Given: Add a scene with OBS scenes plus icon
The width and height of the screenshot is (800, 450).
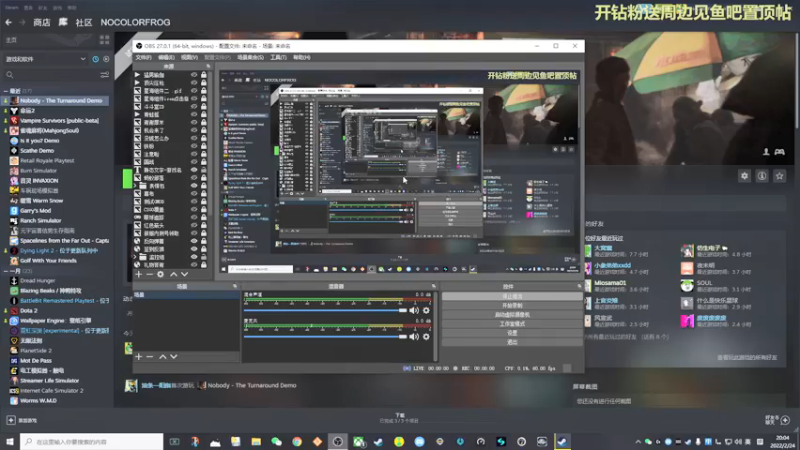Looking at the screenshot, I should pos(138,357).
